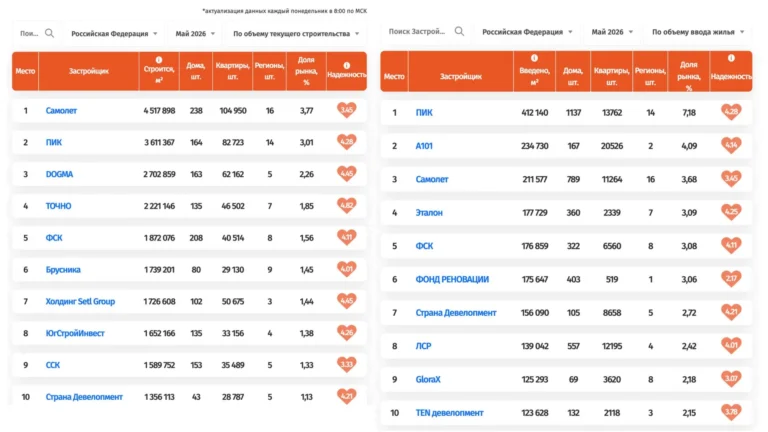Click info icon above left Надежность column
Image resolution: width=768 pixels, height=432 pixels.
click(x=346, y=65)
